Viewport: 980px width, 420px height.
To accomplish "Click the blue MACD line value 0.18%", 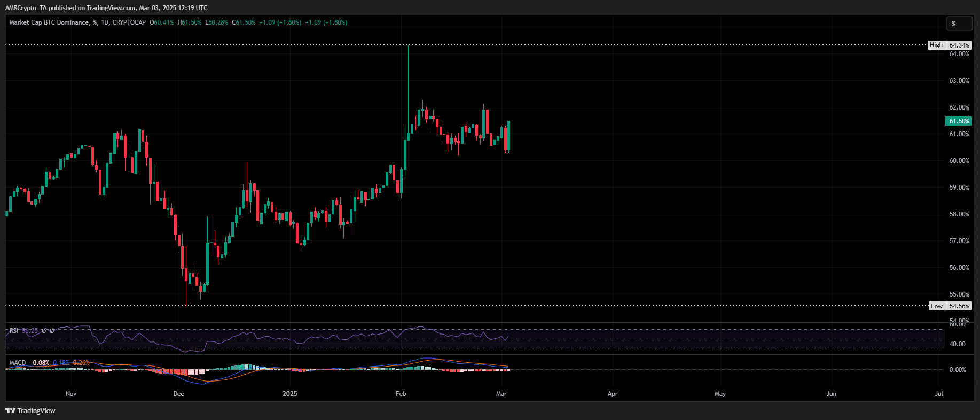I will coord(61,363).
